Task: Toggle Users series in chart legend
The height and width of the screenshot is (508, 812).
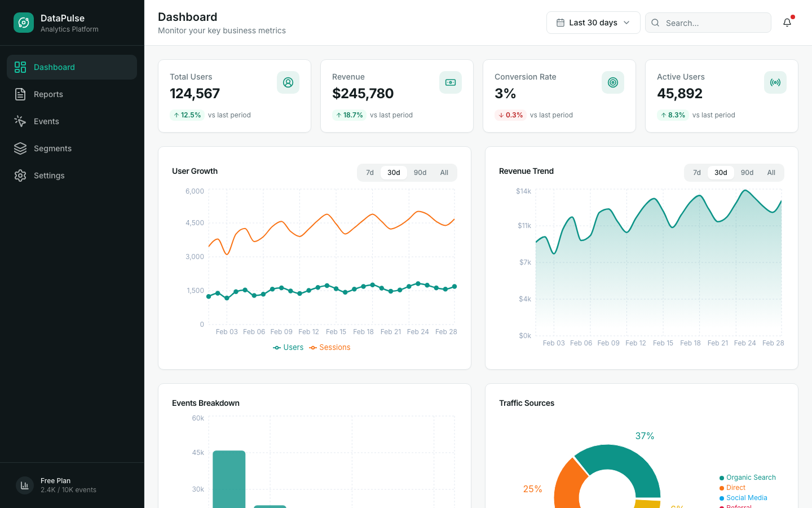Action: click(288, 348)
